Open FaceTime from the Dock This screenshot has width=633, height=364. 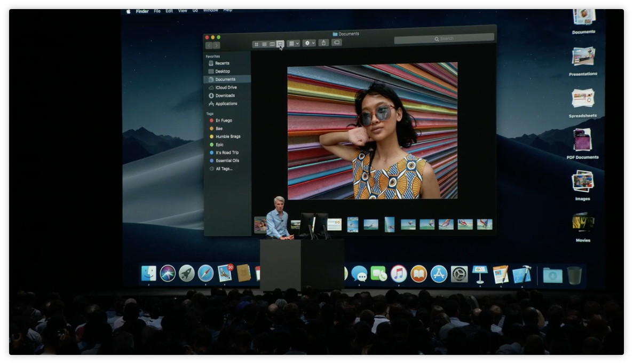click(x=378, y=274)
